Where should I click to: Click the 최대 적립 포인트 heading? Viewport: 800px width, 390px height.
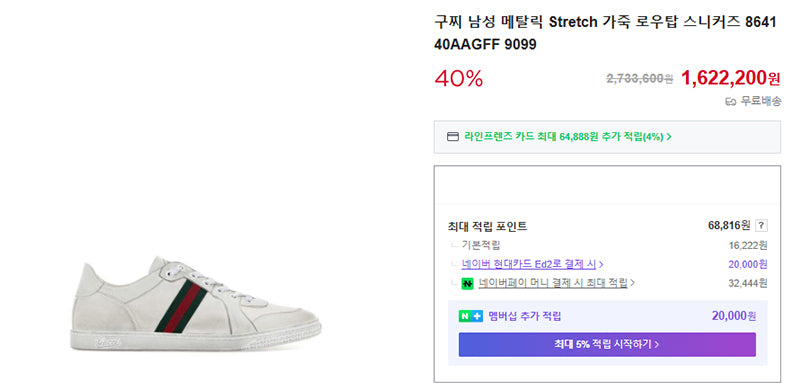tap(487, 226)
